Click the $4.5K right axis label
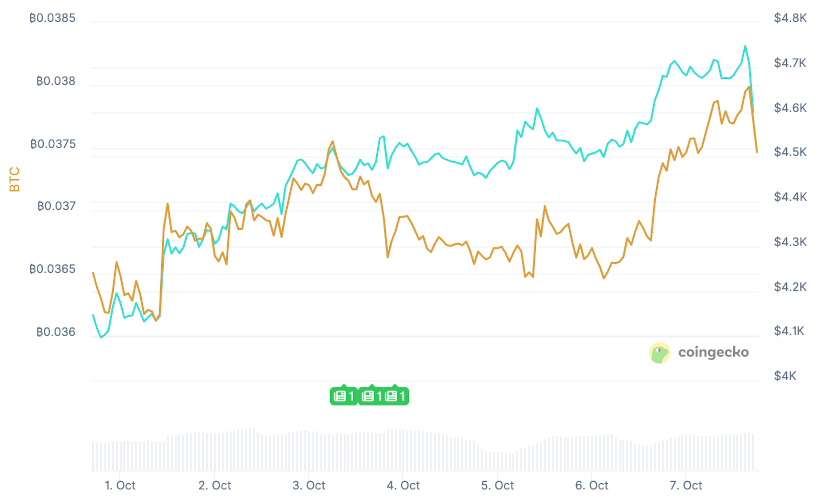The height and width of the screenshot is (504, 819). pyautogui.click(x=790, y=152)
